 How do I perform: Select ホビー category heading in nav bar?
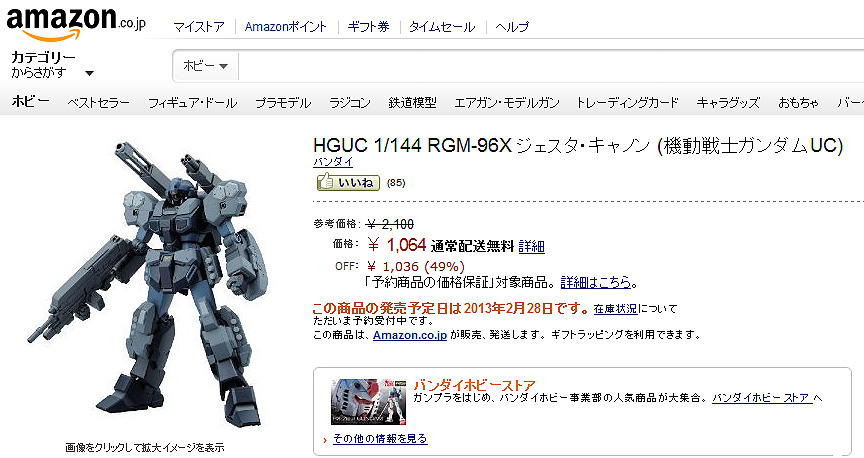[30, 101]
